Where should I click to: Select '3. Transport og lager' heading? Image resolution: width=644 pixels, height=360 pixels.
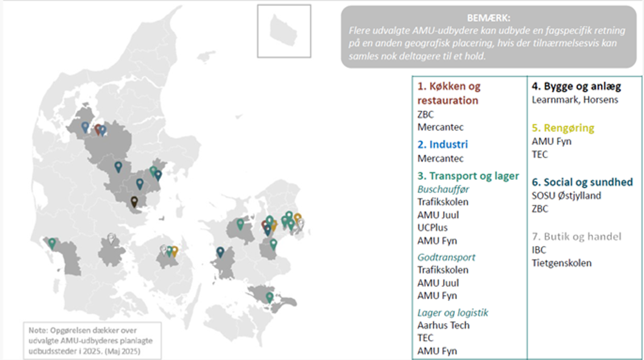pos(468,176)
